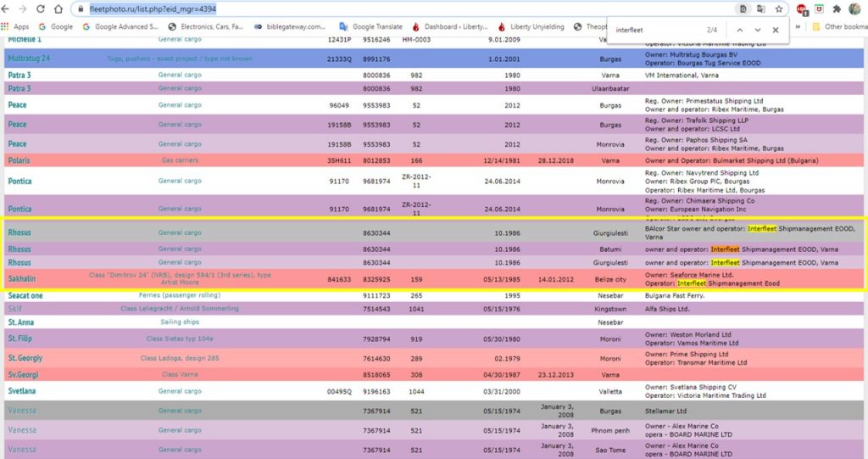Open the Dashboard Liberty bookmark
This screenshot has height=459, width=868.
coord(450,26)
